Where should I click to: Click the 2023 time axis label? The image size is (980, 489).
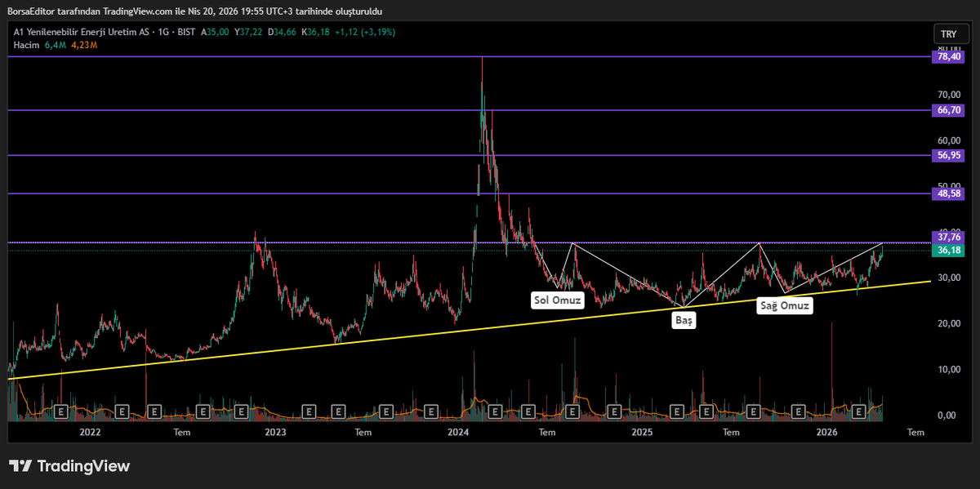(275, 431)
